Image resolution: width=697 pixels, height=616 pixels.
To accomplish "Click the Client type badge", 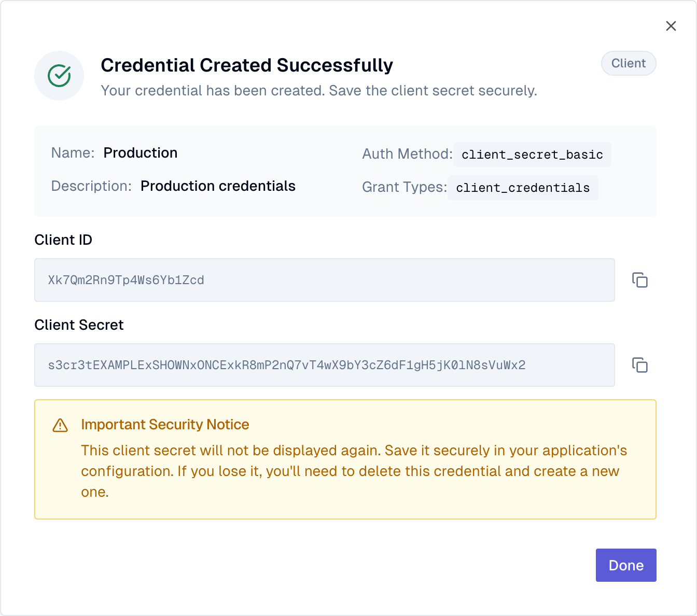I will tap(629, 63).
